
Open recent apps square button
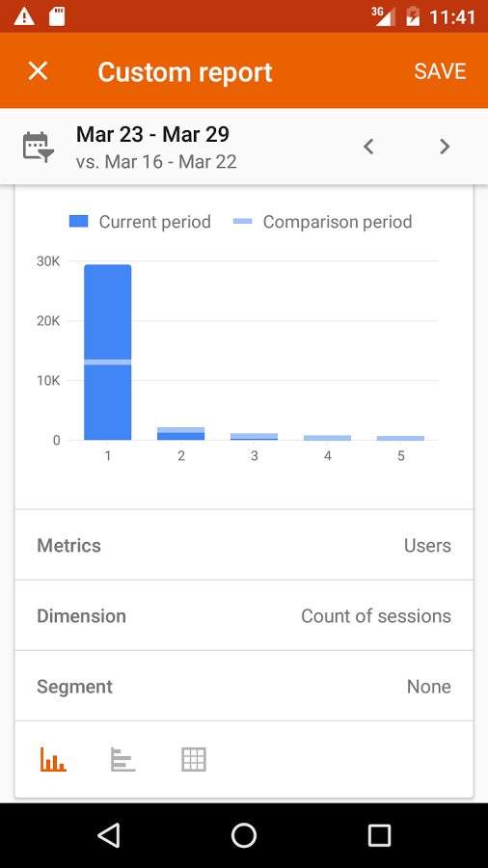[x=380, y=835]
